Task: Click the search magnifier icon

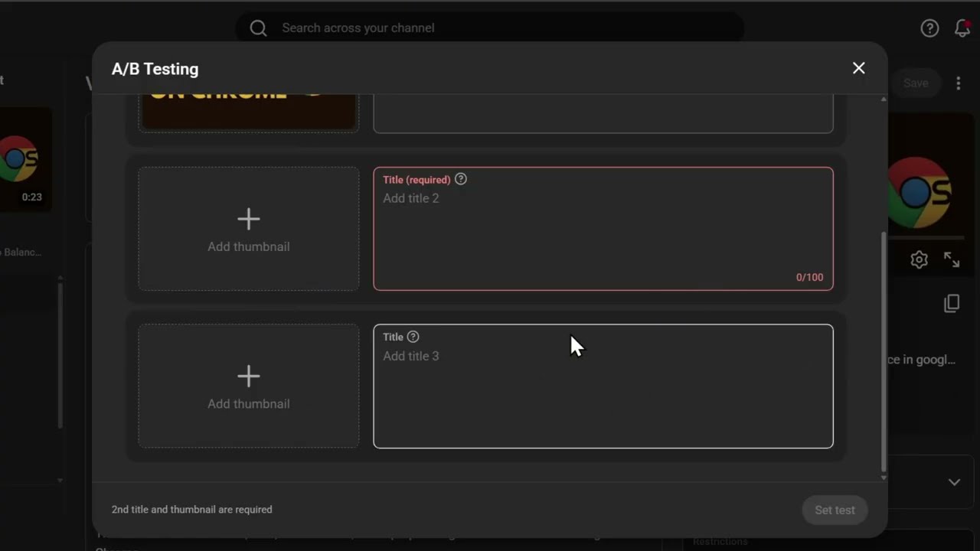Action: [x=259, y=28]
